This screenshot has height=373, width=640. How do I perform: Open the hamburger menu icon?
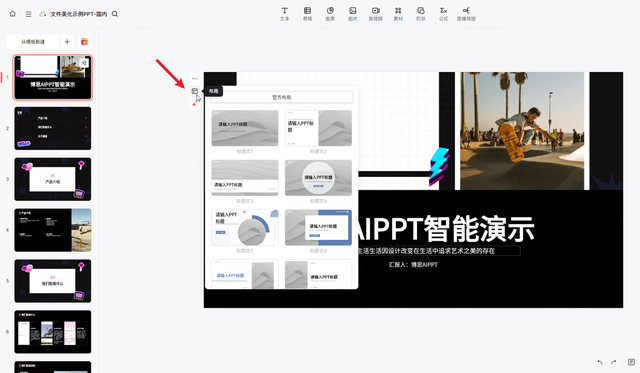click(x=29, y=14)
